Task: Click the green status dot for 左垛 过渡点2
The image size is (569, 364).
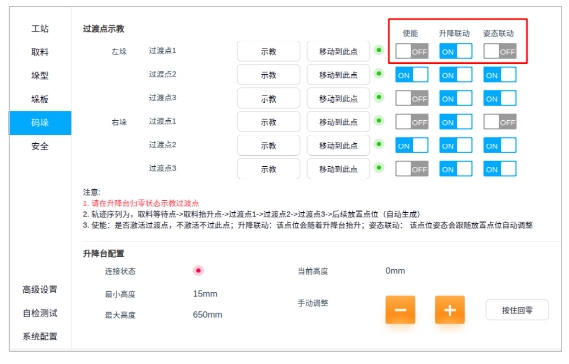Action: [x=379, y=74]
